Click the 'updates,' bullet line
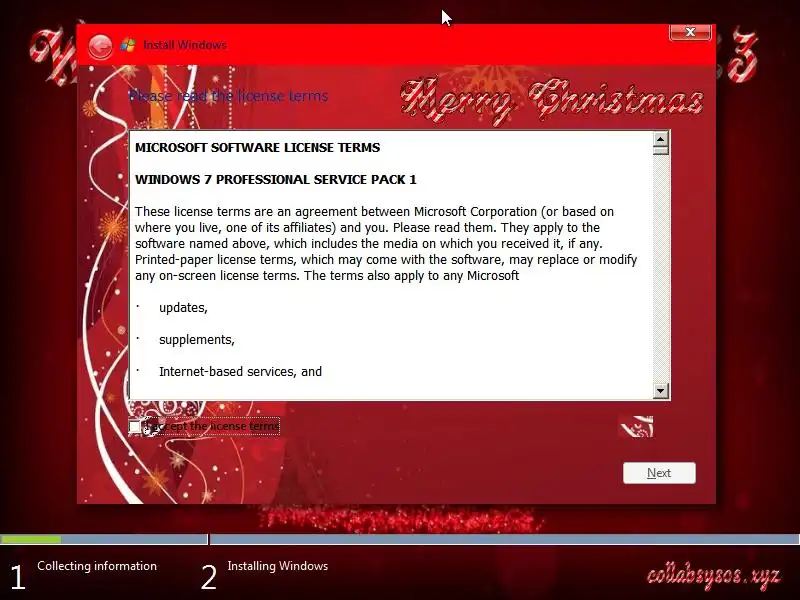 click(x=183, y=308)
